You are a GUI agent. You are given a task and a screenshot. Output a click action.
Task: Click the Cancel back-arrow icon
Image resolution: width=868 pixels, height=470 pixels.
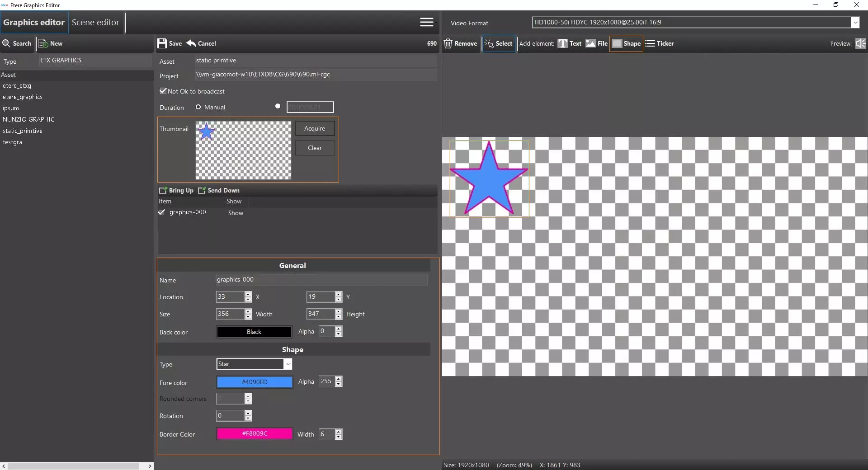[x=192, y=43]
